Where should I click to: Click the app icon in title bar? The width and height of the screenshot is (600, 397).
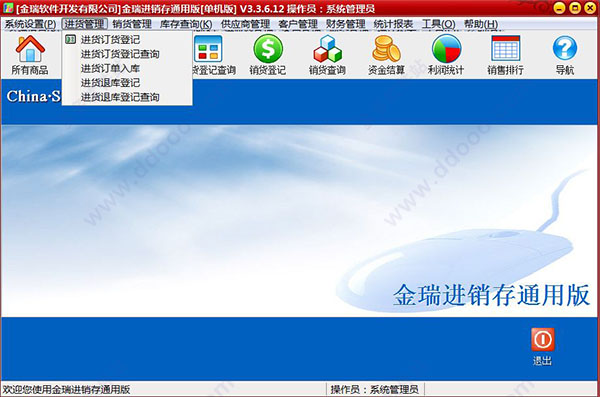[7, 8]
